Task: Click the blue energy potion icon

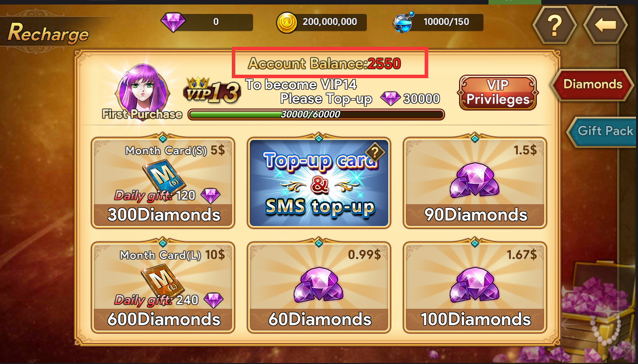Action: (403, 22)
